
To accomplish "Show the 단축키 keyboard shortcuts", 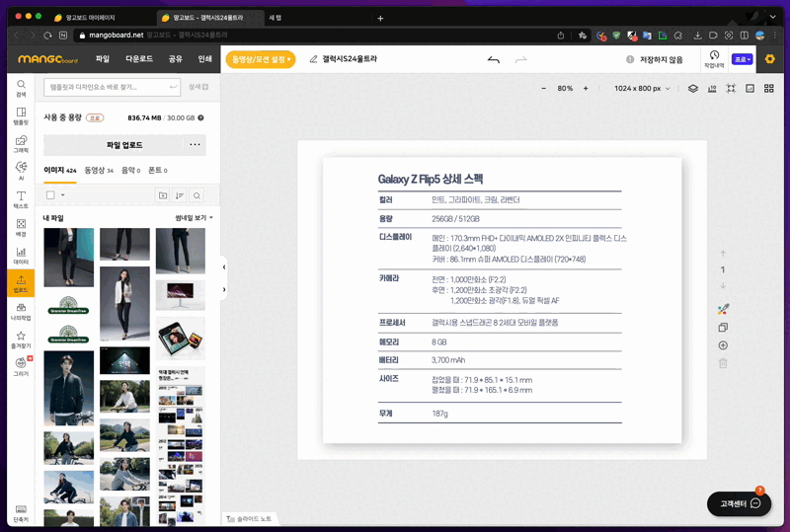I will 21,514.
